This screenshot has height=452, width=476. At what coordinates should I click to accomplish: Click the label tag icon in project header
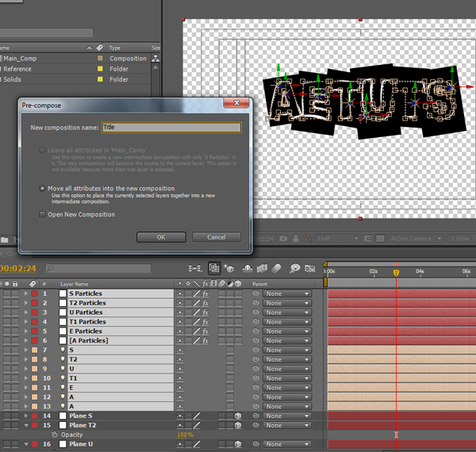pyautogui.click(x=100, y=48)
